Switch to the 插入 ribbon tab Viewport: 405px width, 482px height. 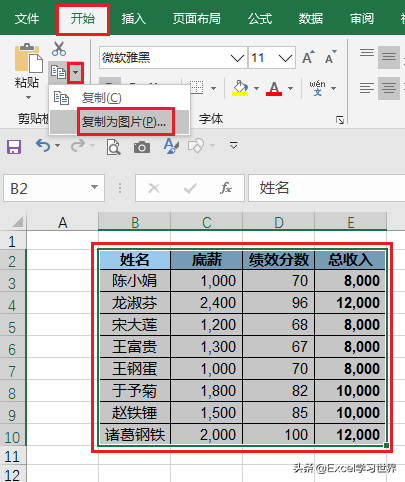(134, 18)
